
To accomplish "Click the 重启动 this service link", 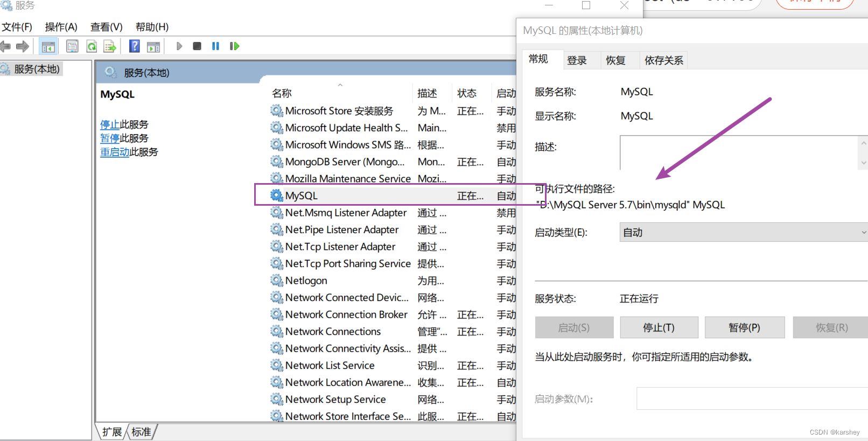I will [x=115, y=152].
